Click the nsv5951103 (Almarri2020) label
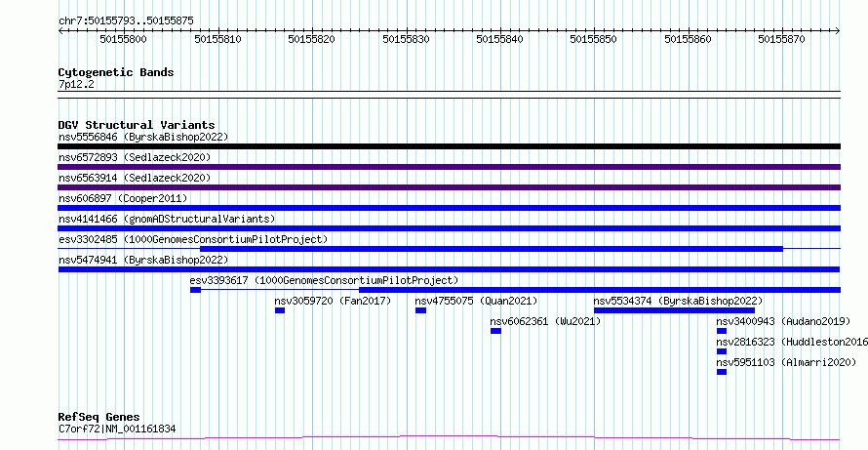This screenshot has height=450, width=868. click(x=786, y=362)
